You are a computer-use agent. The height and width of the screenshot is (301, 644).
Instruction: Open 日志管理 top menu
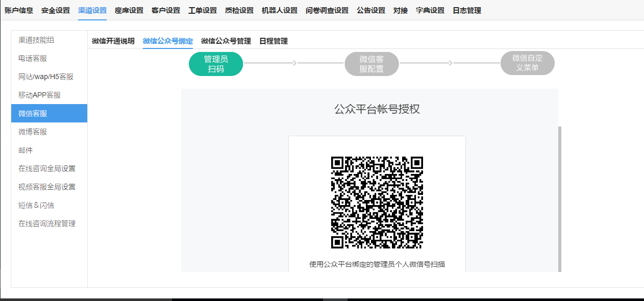tap(467, 10)
